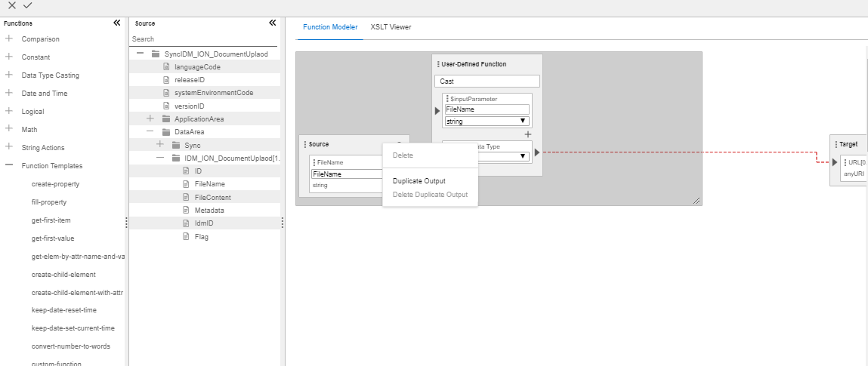
Task: Click the X cancel icon at top
Action: (11, 5)
